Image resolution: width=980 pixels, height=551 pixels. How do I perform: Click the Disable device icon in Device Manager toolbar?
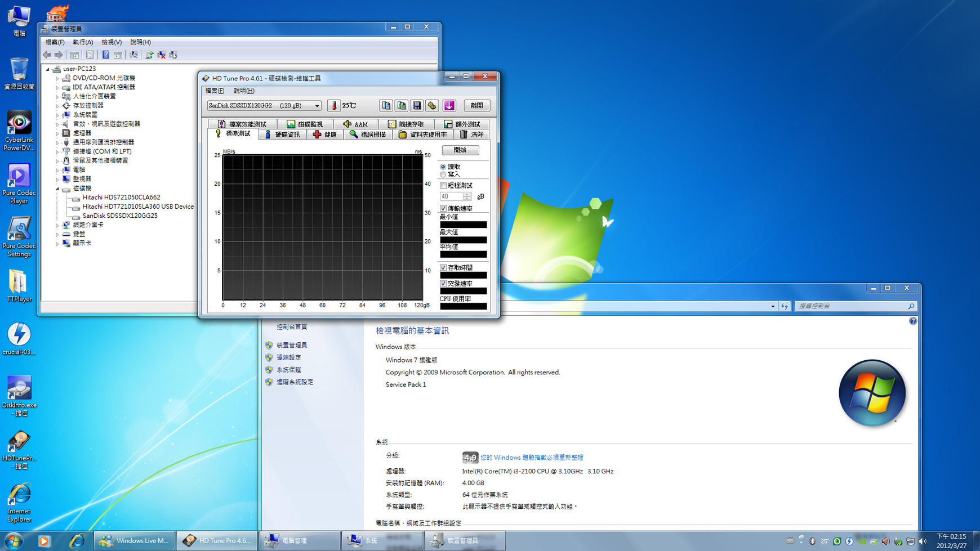(173, 55)
